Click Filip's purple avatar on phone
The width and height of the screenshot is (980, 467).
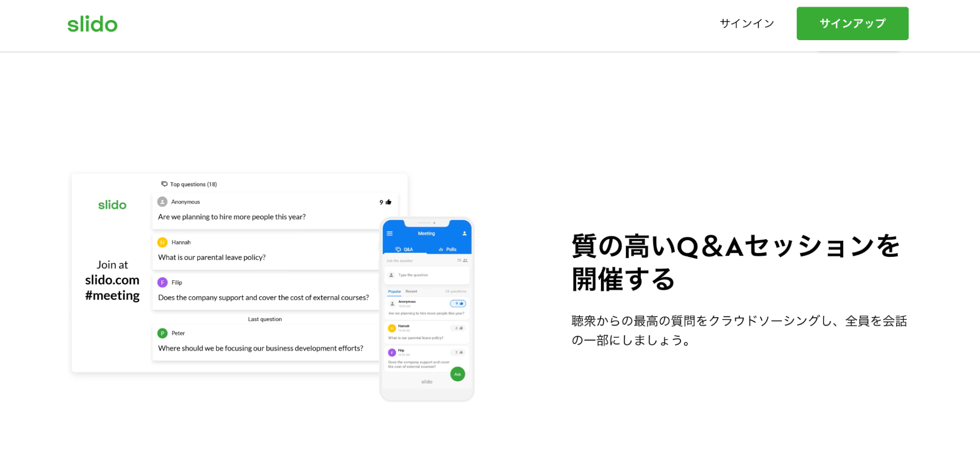click(392, 352)
